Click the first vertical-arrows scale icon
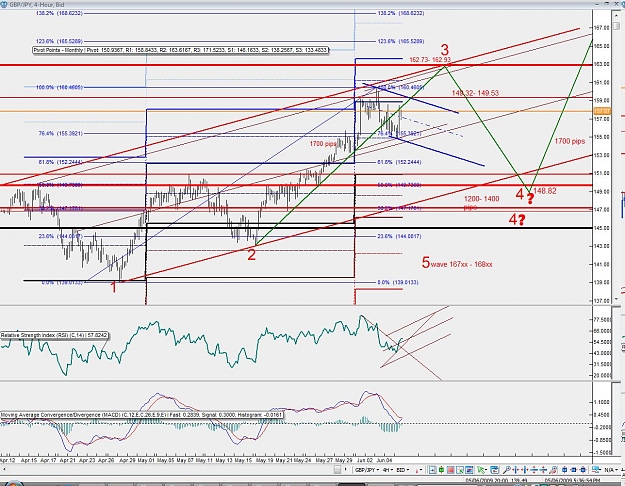This screenshot has height=486, width=625. point(534,470)
